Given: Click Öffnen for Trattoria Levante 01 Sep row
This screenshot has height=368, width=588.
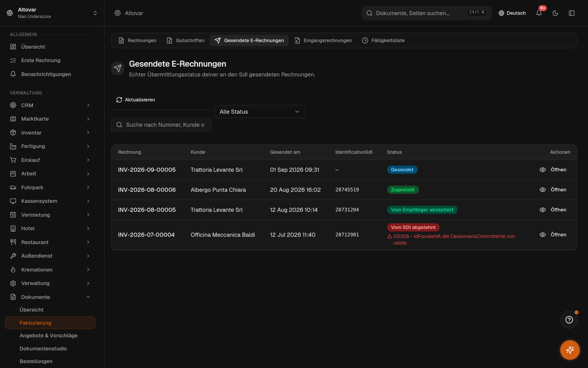Looking at the screenshot, I should tap(558, 170).
